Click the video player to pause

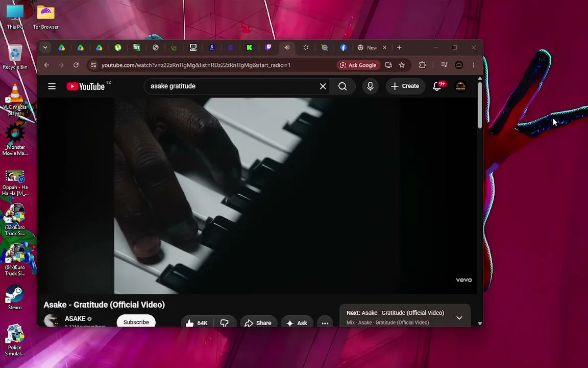pyautogui.click(x=257, y=196)
